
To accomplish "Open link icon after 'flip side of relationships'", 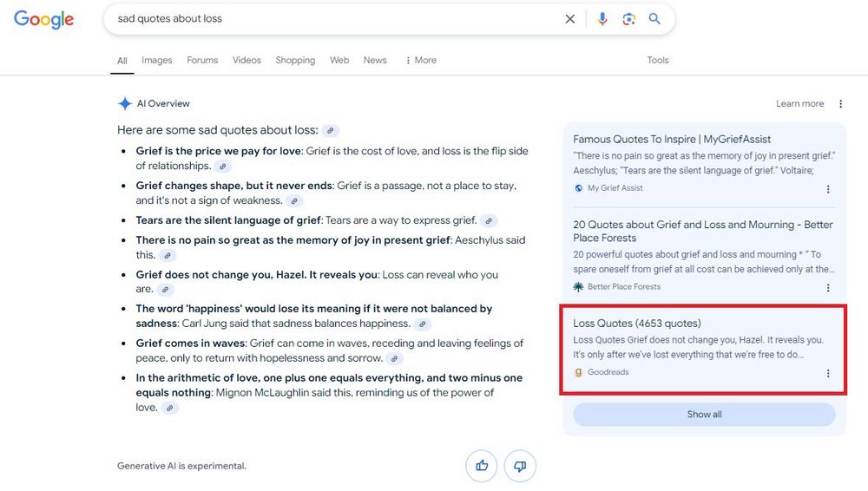I will pos(222,166).
